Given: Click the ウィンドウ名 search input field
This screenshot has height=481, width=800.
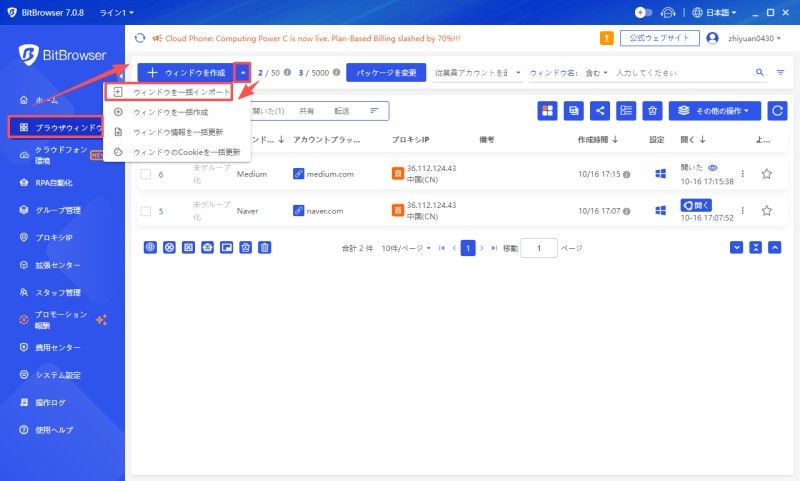Looking at the screenshot, I should click(x=680, y=73).
